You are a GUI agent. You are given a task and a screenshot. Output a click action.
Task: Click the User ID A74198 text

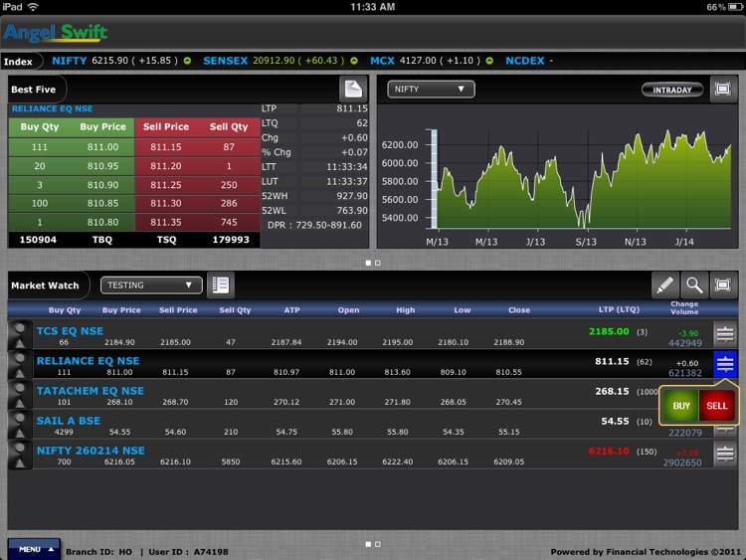click(188, 552)
